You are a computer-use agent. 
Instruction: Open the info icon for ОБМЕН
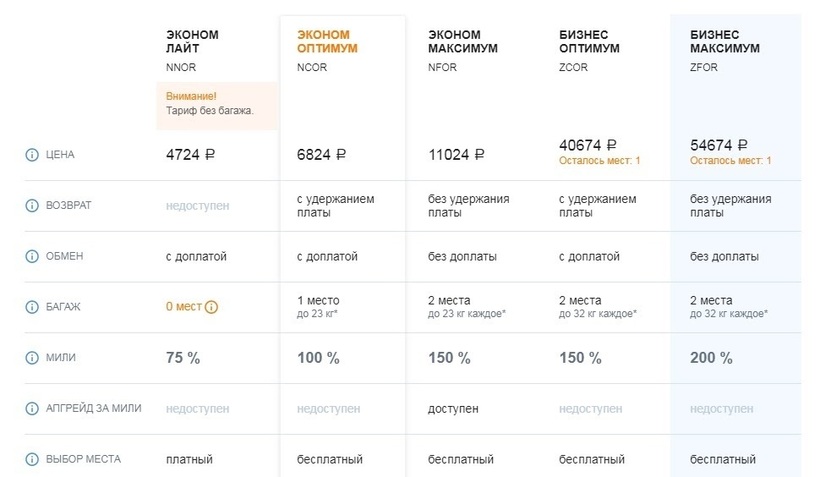click(x=31, y=256)
